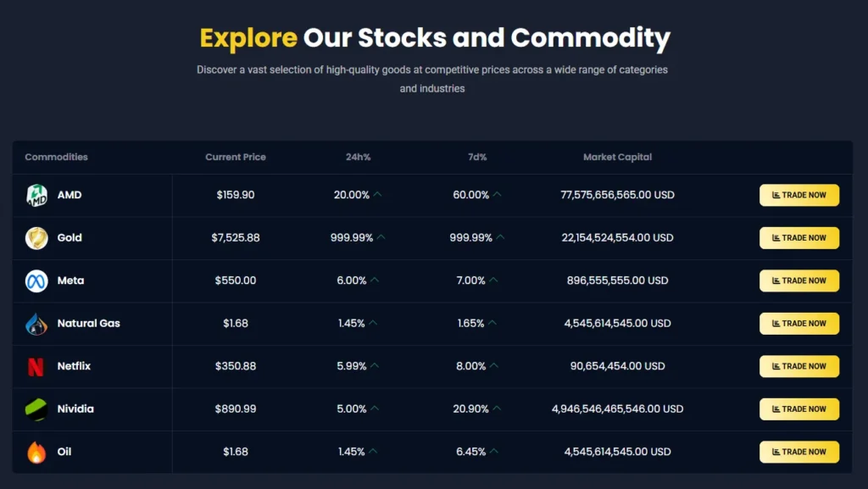Click the AMD logo icon

click(x=36, y=195)
